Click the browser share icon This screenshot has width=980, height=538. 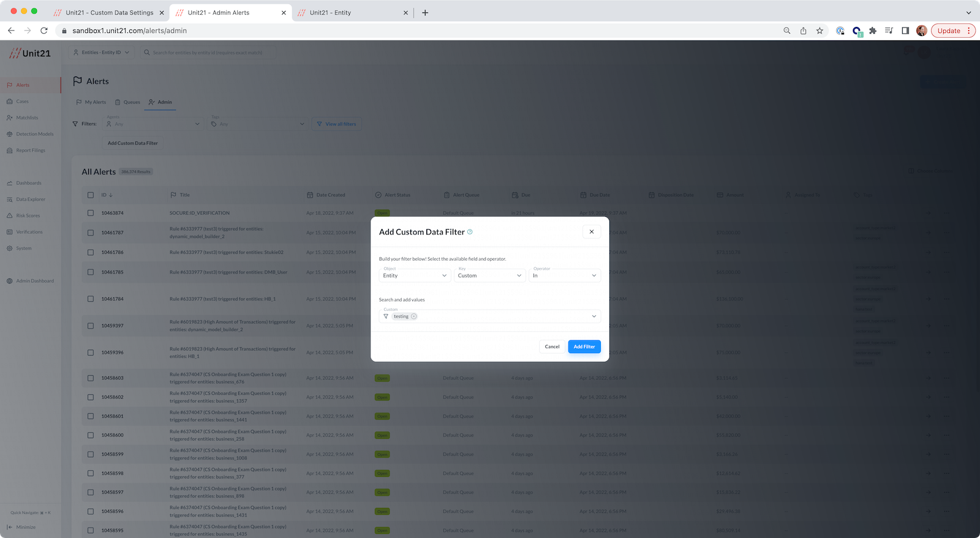(x=803, y=31)
